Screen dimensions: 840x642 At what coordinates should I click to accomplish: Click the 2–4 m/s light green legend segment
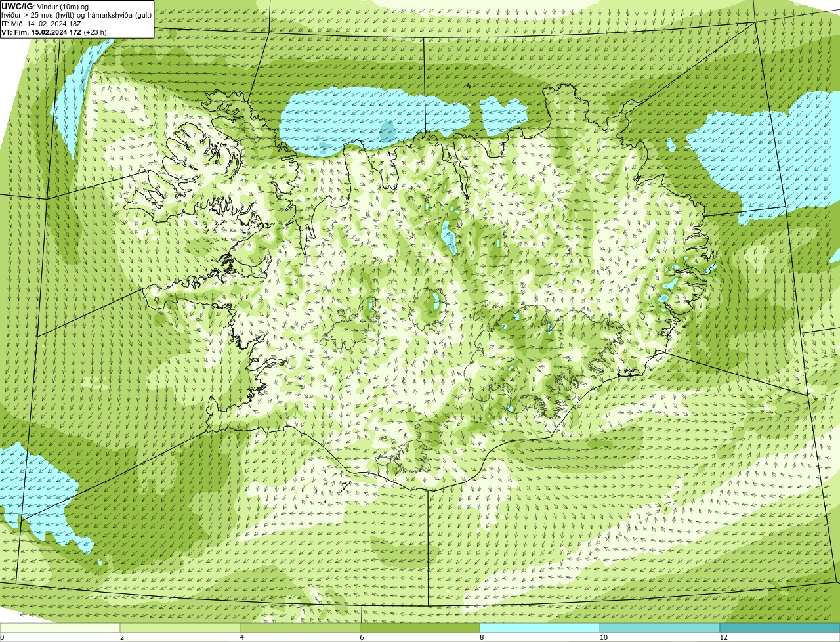pyautogui.click(x=180, y=628)
